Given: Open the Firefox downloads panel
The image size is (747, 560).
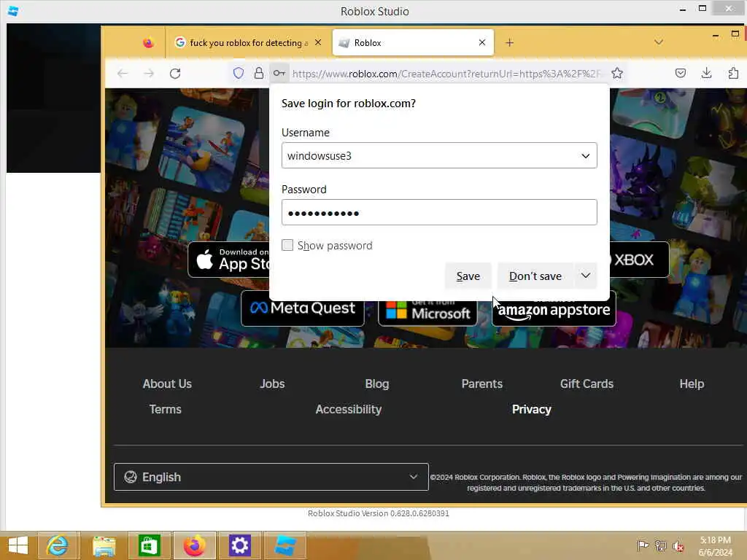Looking at the screenshot, I should [706, 73].
